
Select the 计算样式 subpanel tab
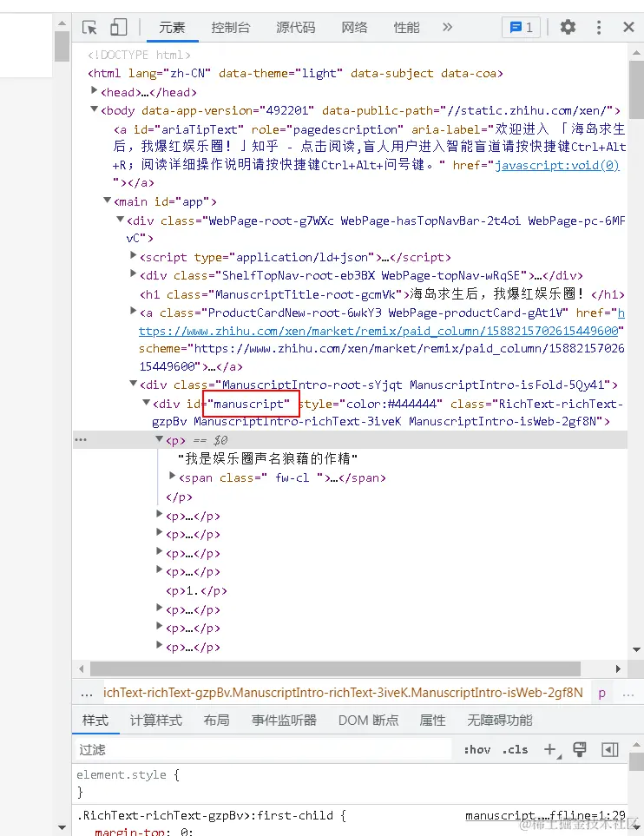point(155,721)
